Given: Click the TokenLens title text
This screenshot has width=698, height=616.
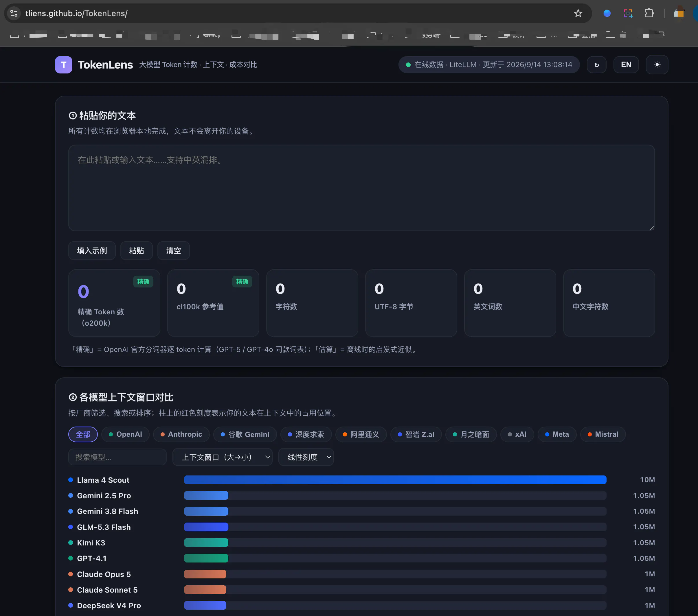Looking at the screenshot, I should (105, 65).
